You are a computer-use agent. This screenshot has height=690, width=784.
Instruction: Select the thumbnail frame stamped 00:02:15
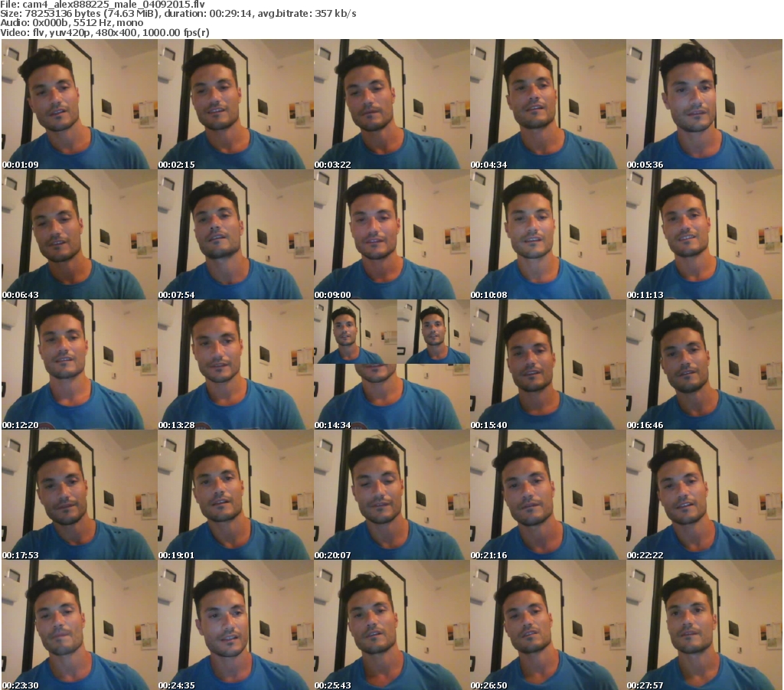tap(236, 104)
